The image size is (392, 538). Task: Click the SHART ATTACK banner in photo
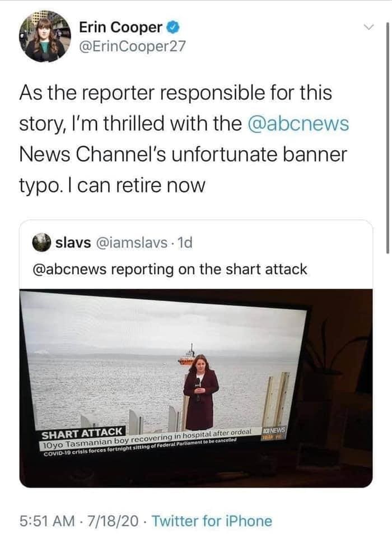[83, 433]
